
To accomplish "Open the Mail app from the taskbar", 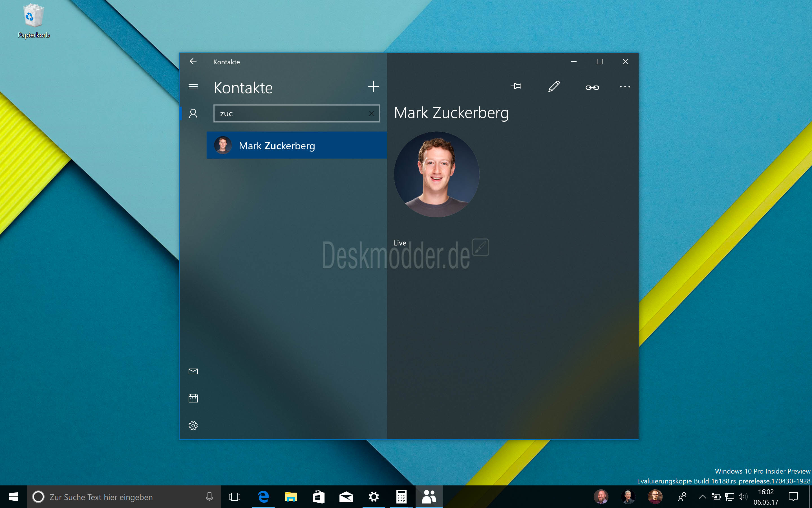I will (x=346, y=497).
